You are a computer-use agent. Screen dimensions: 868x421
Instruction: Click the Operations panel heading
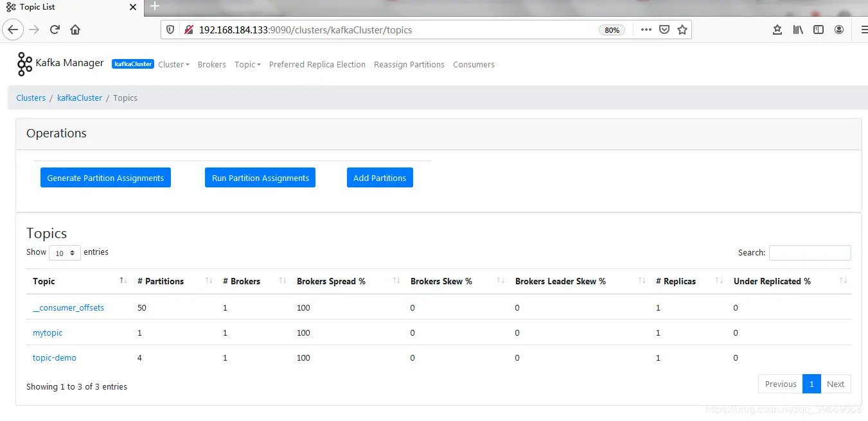[57, 133]
